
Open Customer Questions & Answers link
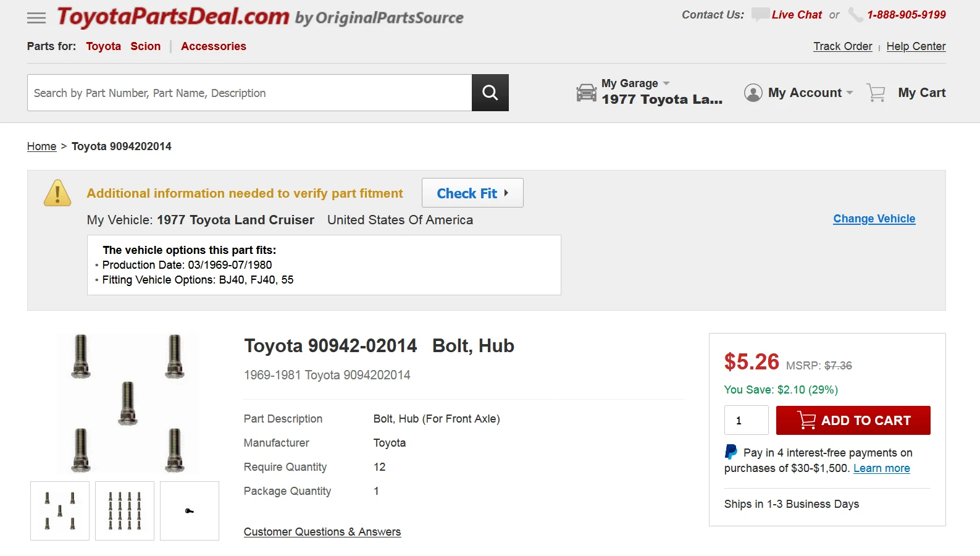pyautogui.click(x=322, y=532)
